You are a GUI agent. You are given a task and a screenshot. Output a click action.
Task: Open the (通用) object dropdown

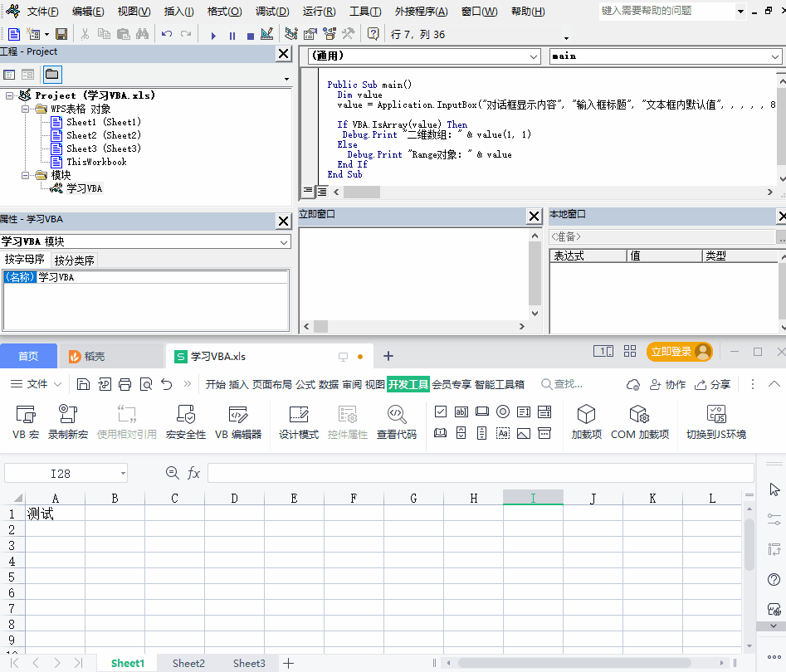point(534,56)
